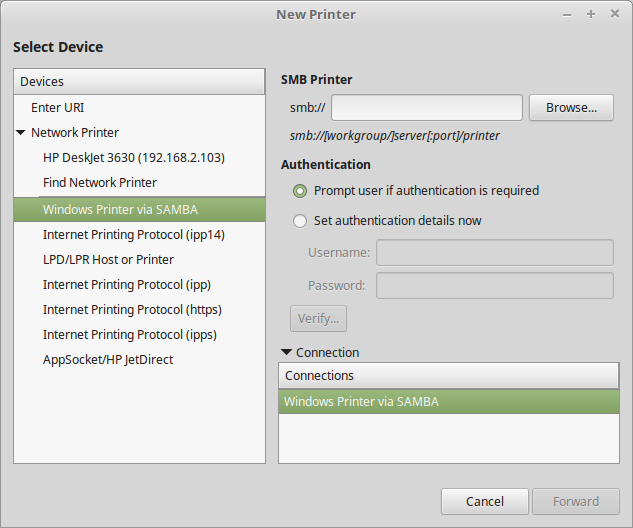Collapse the Network Printer tree arrow

tap(21, 133)
